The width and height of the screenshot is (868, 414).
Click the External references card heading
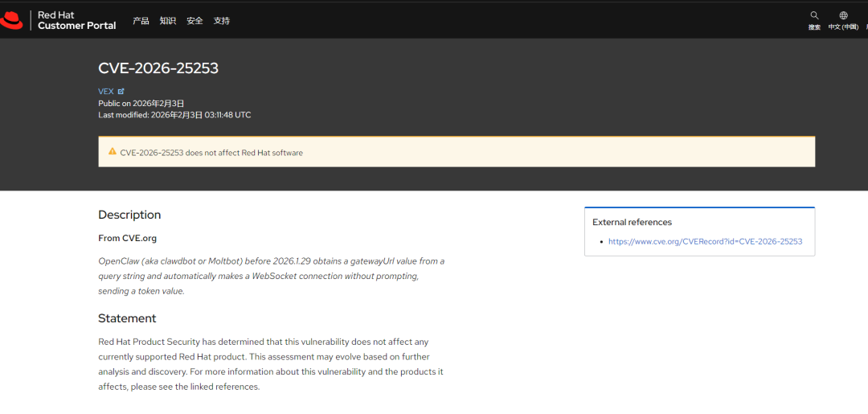[633, 222]
